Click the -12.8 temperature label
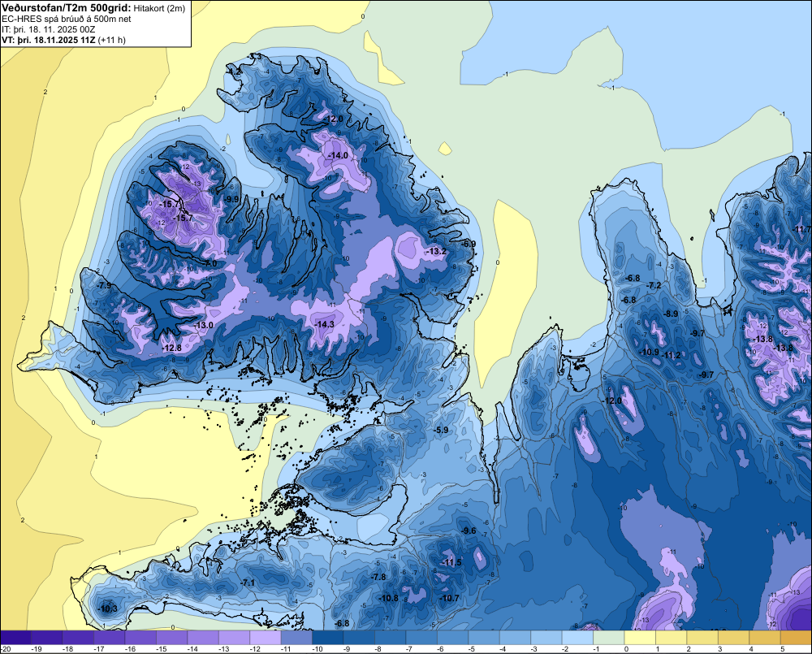The height and width of the screenshot is (654, 812). (171, 348)
